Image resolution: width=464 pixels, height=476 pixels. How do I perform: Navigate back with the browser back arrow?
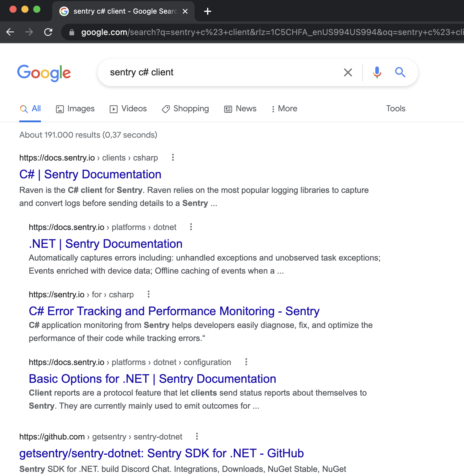[10, 32]
